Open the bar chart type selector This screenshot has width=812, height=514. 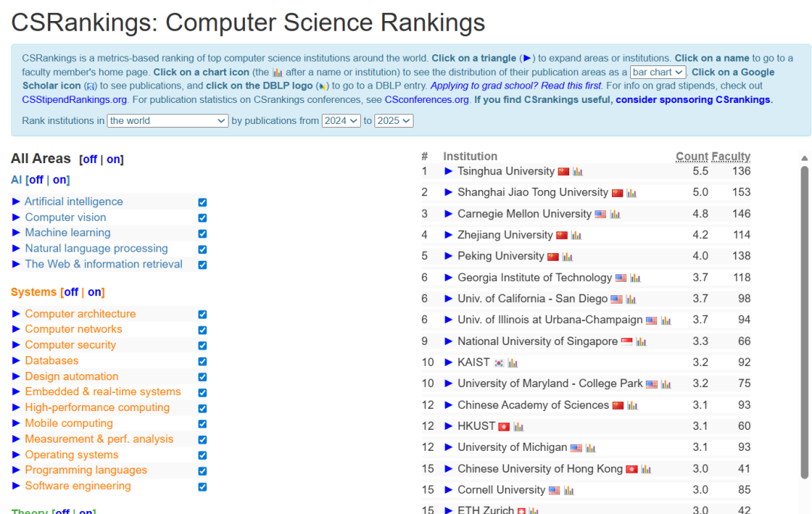pos(658,73)
